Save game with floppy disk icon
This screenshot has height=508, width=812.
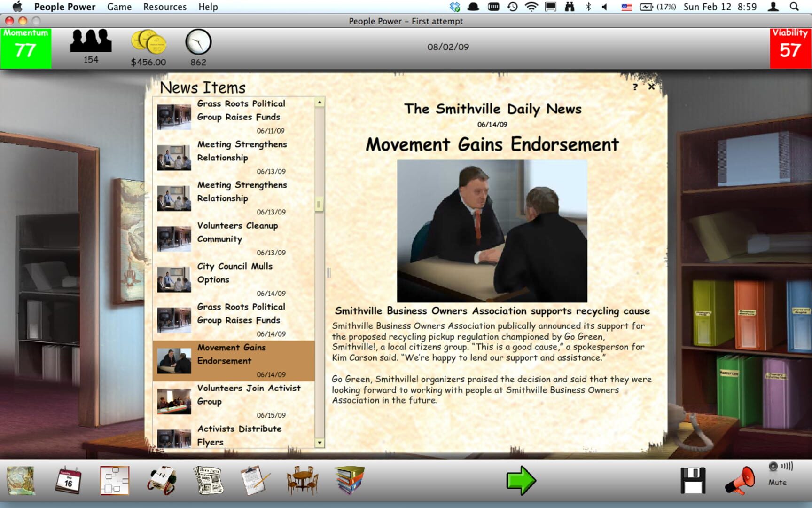(693, 480)
